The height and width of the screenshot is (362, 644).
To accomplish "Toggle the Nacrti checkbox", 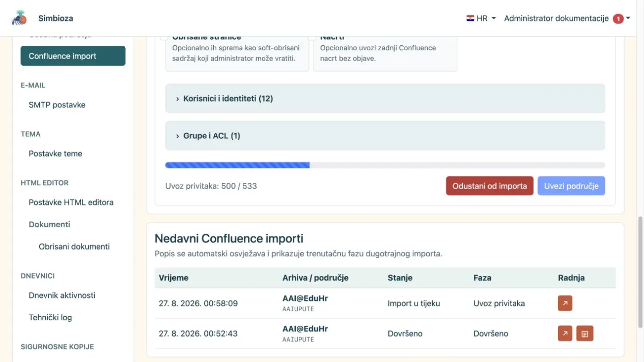I will [x=312, y=37].
